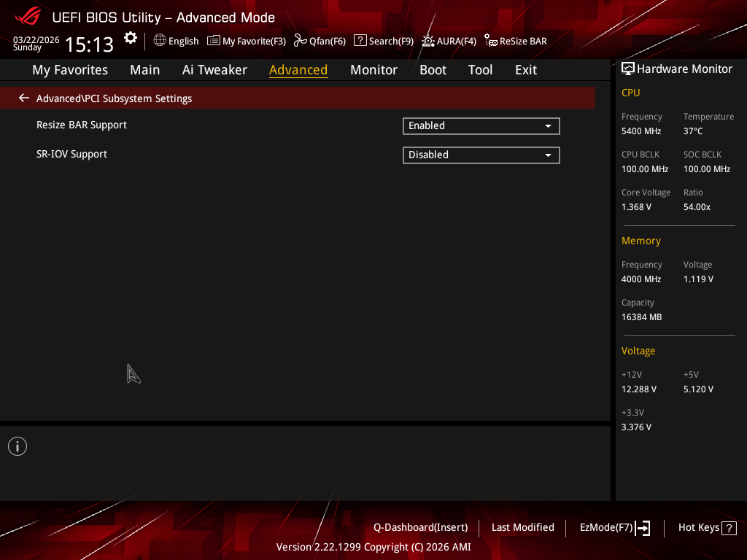Click the info circle icon

(x=18, y=446)
